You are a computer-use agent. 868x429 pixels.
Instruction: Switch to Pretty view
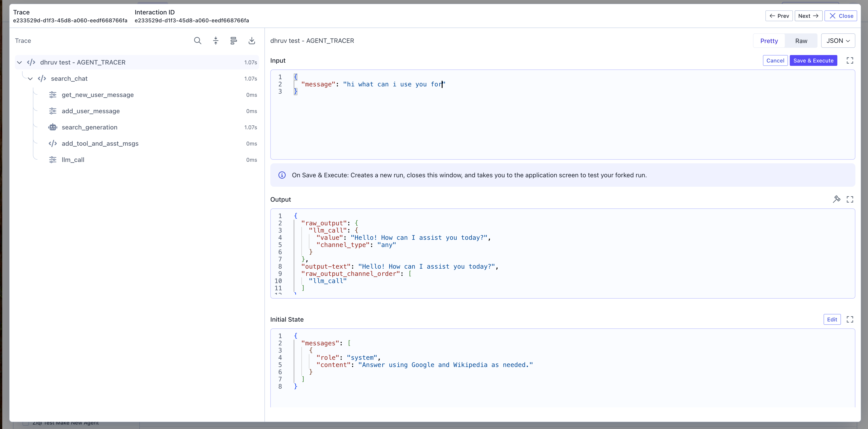tap(769, 41)
